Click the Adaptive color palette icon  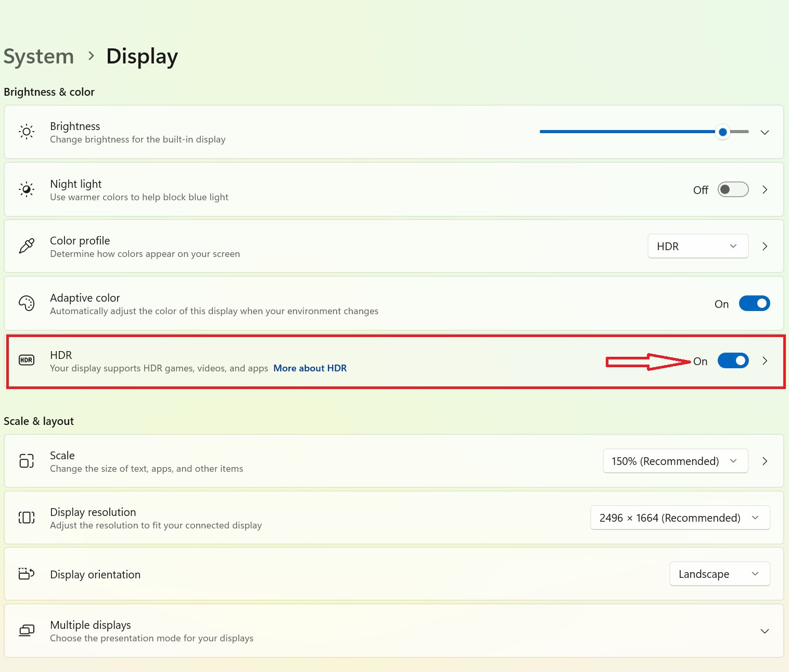pyautogui.click(x=27, y=303)
